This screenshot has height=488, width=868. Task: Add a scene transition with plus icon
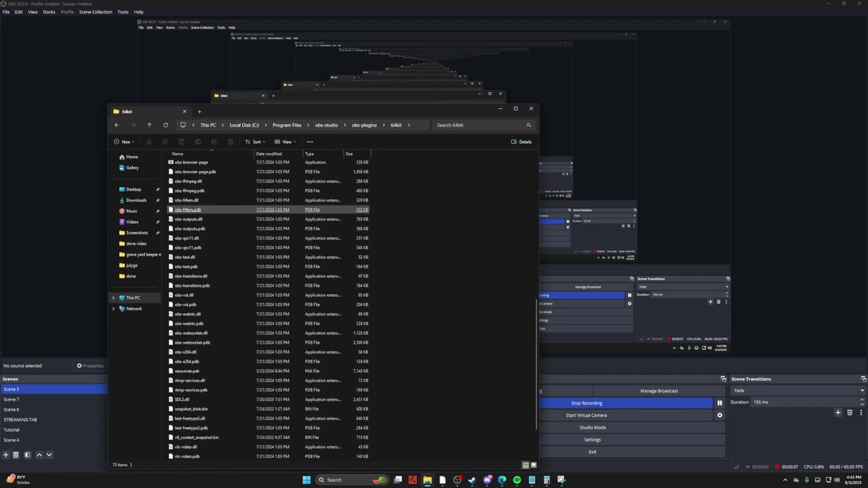click(x=838, y=413)
